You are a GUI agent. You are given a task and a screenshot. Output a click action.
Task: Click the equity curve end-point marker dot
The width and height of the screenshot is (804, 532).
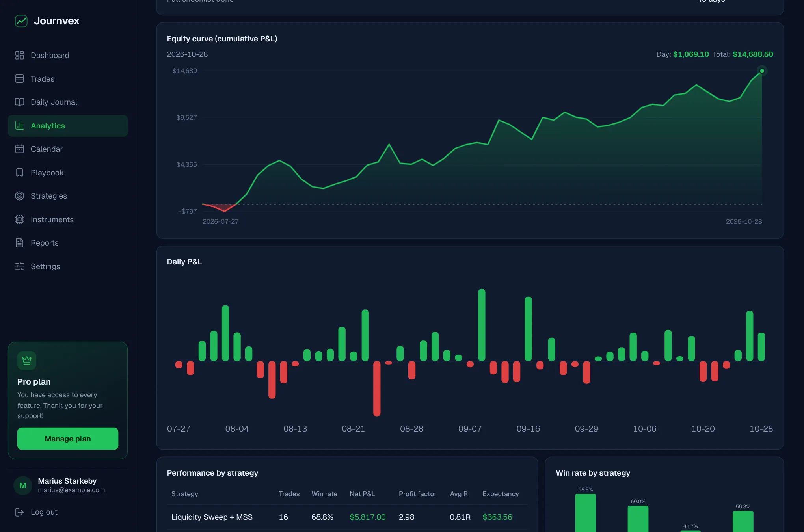click(x=762, y=71)
